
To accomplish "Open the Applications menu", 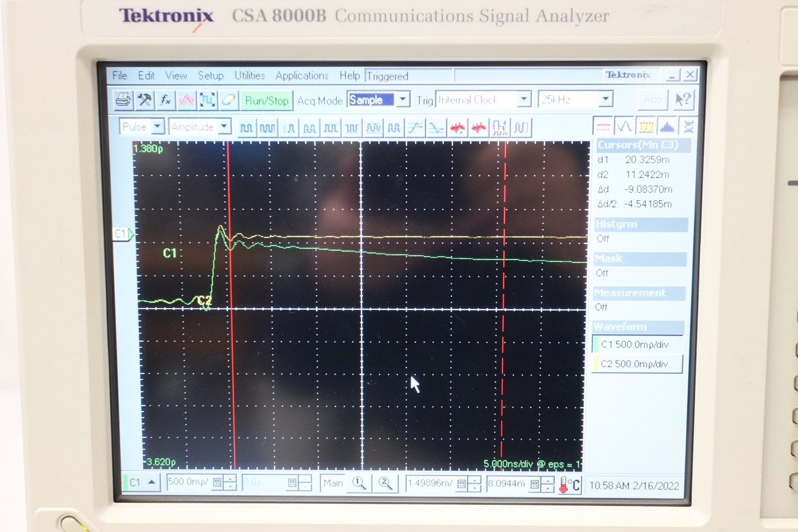I will [x=301, y=76].
